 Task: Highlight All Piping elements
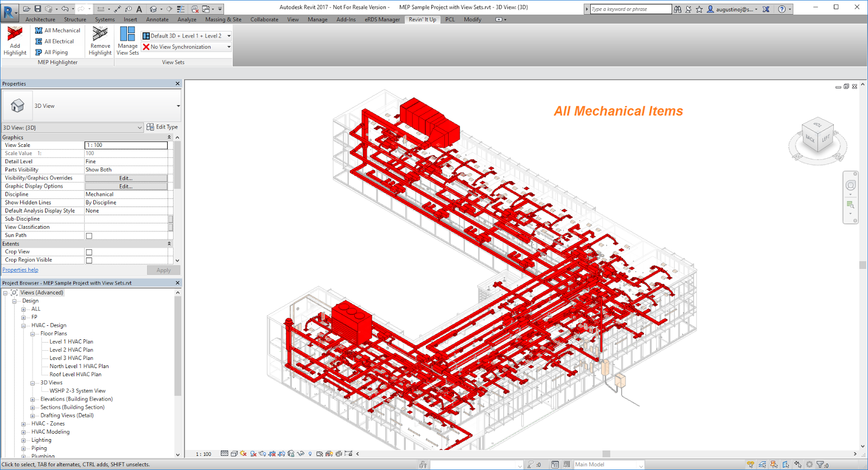[x=52, y=53]
